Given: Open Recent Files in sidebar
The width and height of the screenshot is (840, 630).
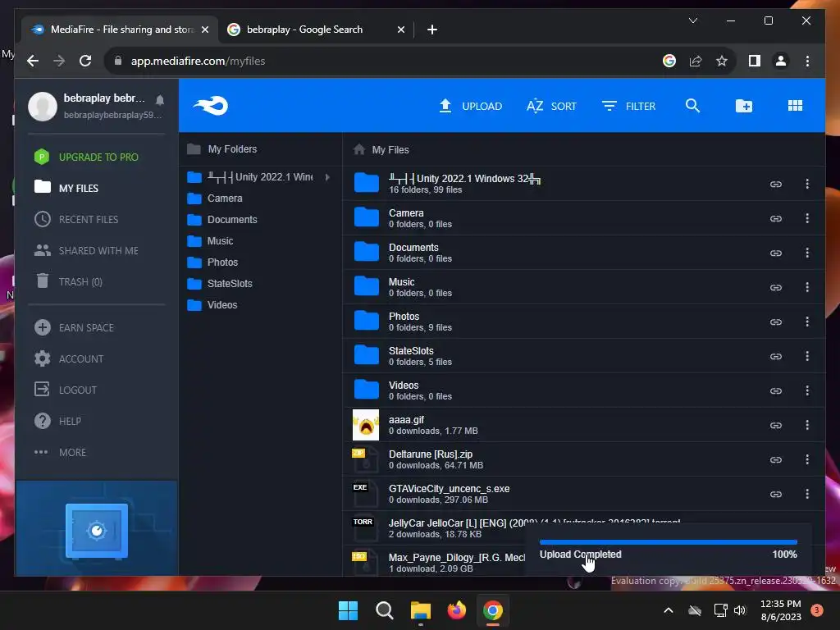Looking at the screenshot, I should tap(76, 219).
